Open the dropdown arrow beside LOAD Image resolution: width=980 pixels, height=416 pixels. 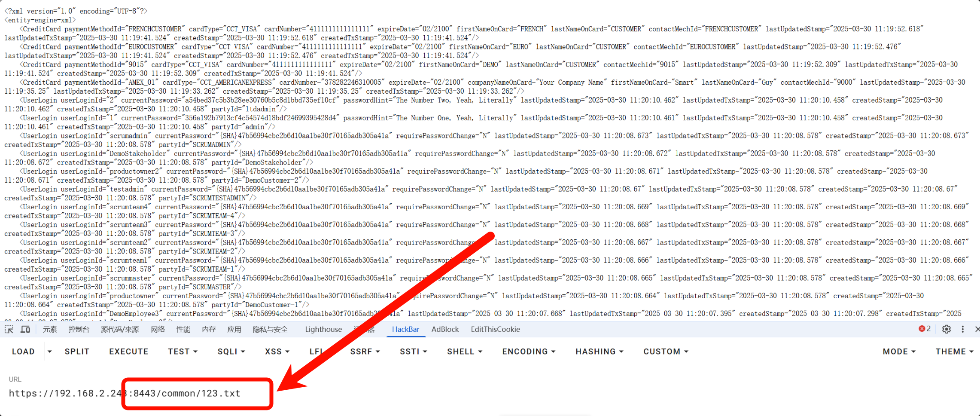coord(50,352)
